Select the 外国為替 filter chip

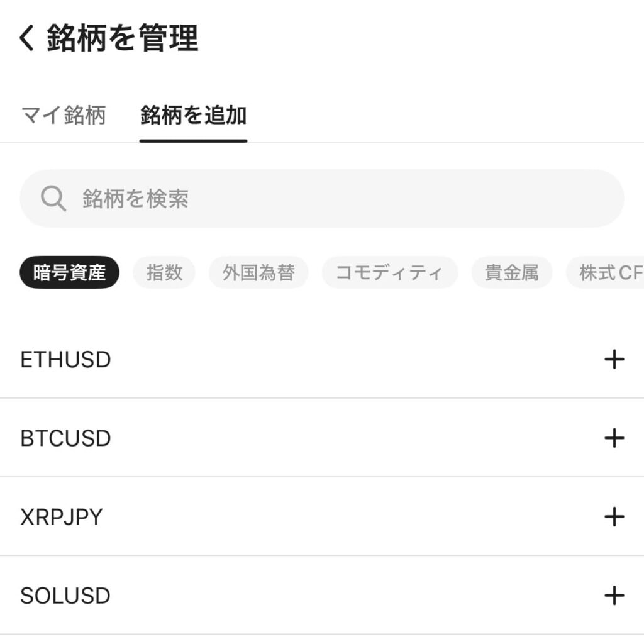[x=258, y=272]
